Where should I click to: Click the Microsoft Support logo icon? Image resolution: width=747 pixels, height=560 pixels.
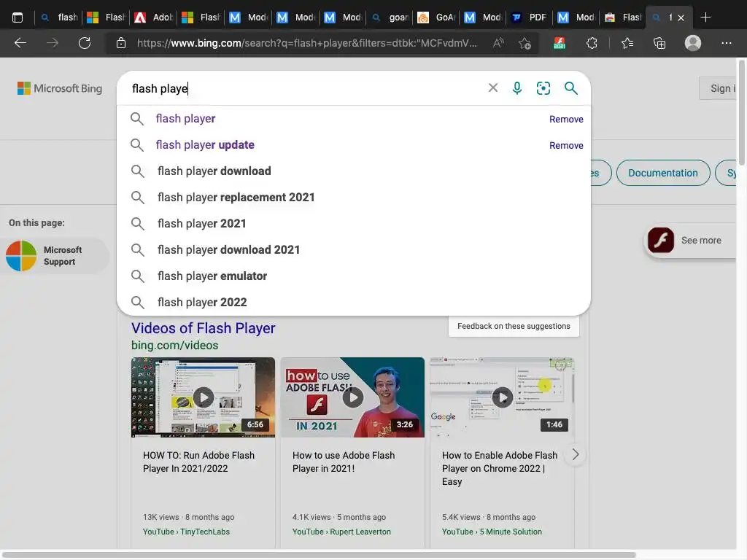(21, 256)
